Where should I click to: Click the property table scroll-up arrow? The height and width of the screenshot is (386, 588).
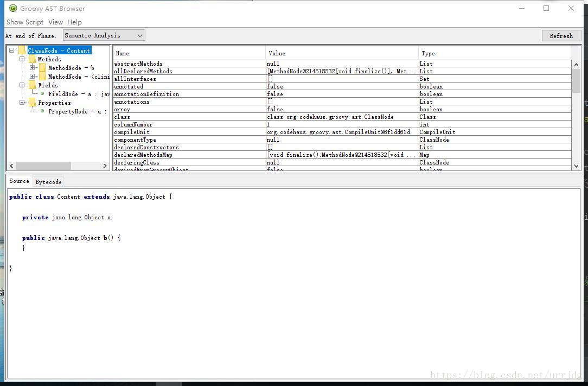(x=577, y=65)
